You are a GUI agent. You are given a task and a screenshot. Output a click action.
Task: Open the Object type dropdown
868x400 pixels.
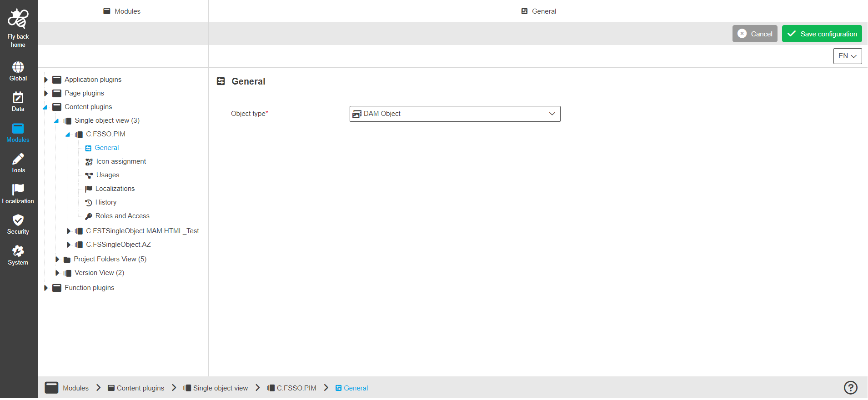pyautogui.click(x=455, y=114)
